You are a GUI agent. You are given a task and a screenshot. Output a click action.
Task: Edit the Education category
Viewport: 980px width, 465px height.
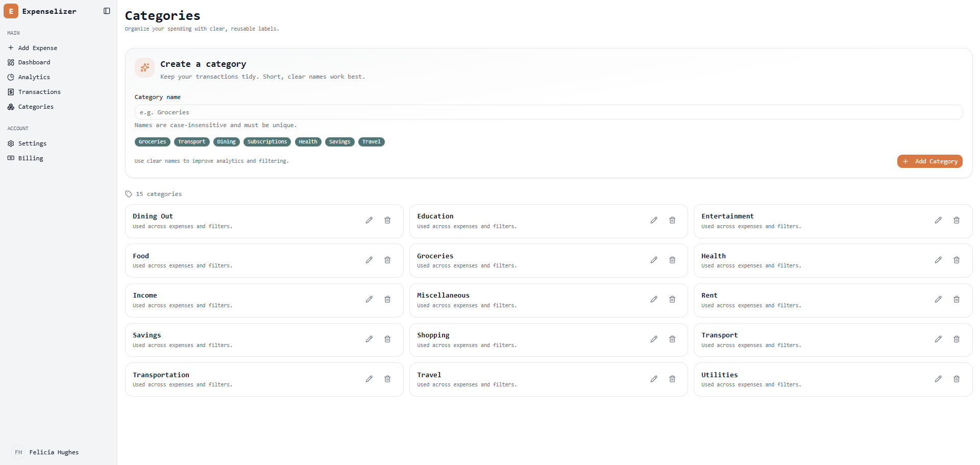point(654,221)
